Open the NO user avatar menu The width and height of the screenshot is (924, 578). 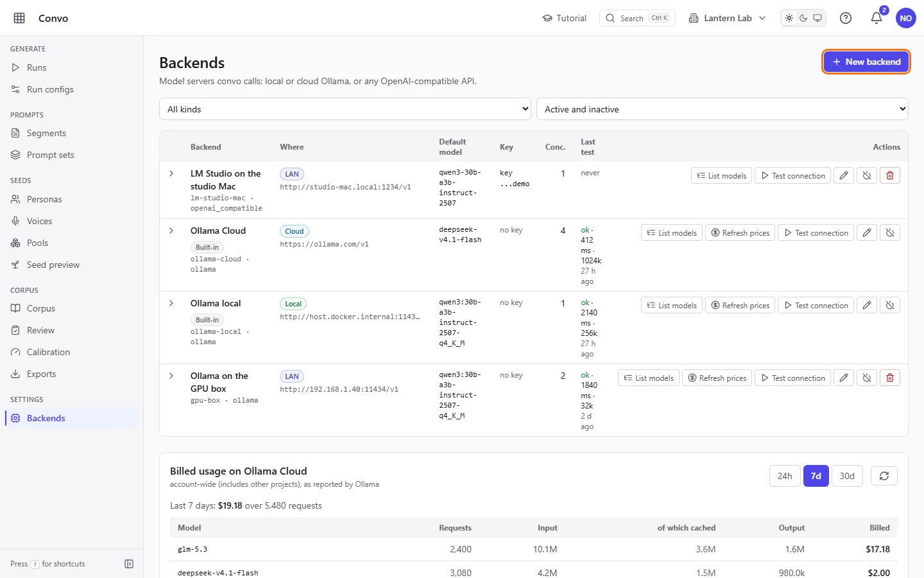point(906,18)
